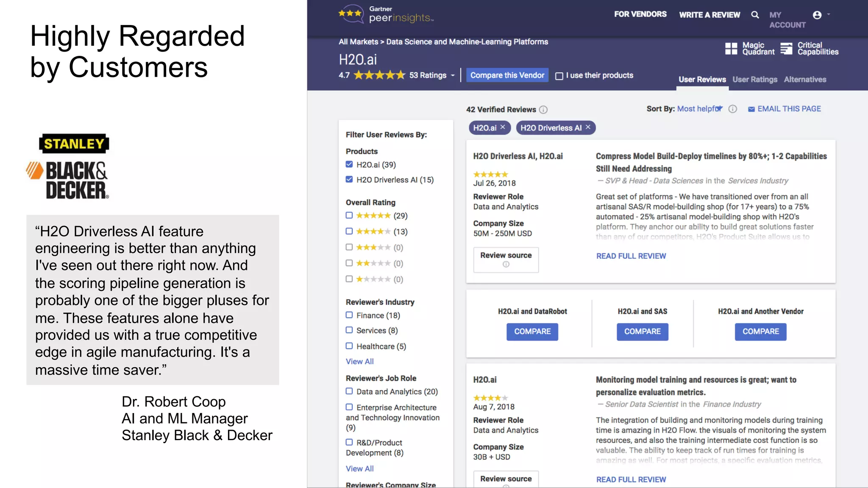Open the account profile avatar icon
Screen dimensions: 868x488
[817, 15]
